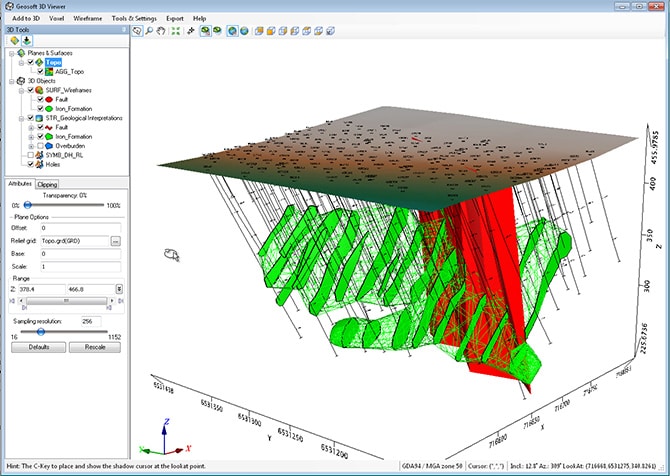Open the Help menu
The width and height of the screenshot is (670, 476).
pyautogui.click(x=200, y=18)
